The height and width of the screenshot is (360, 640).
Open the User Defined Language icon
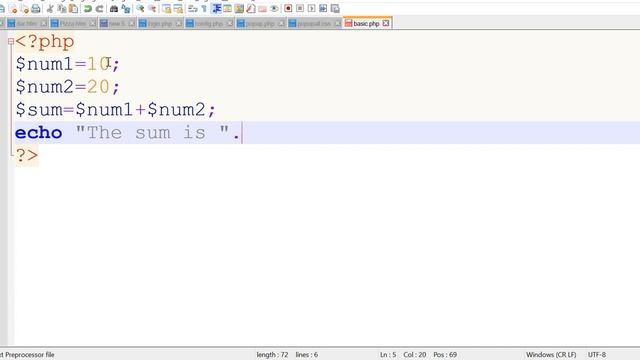tap(227, 9)
